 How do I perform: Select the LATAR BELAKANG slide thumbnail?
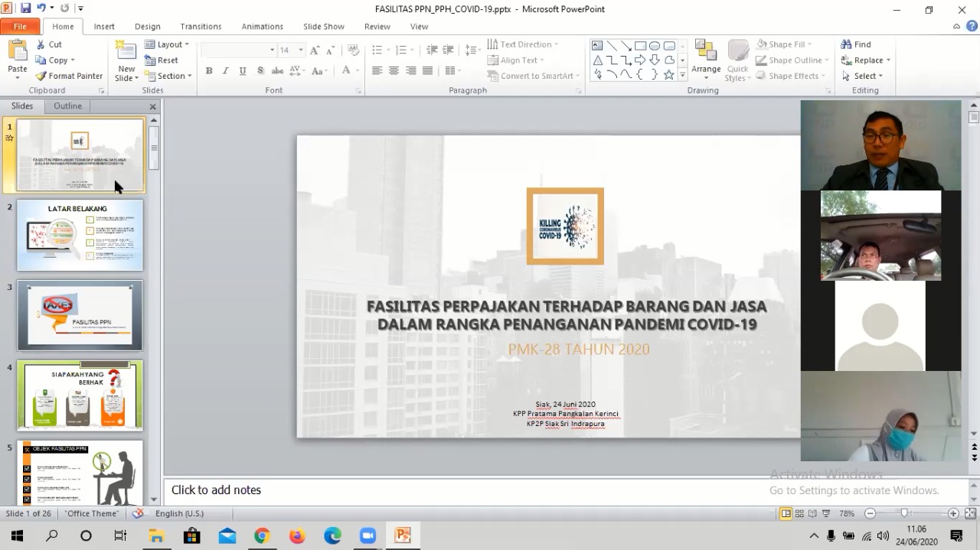pos(80,236)
